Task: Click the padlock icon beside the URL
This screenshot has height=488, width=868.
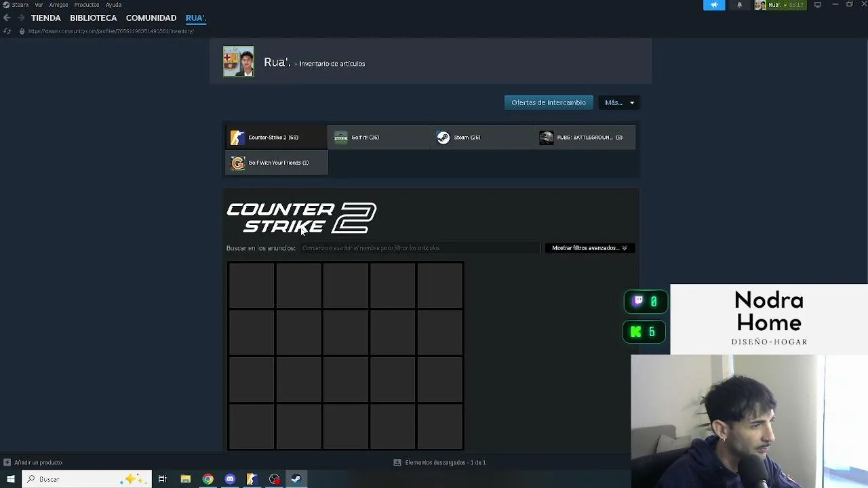Action: 22,31
